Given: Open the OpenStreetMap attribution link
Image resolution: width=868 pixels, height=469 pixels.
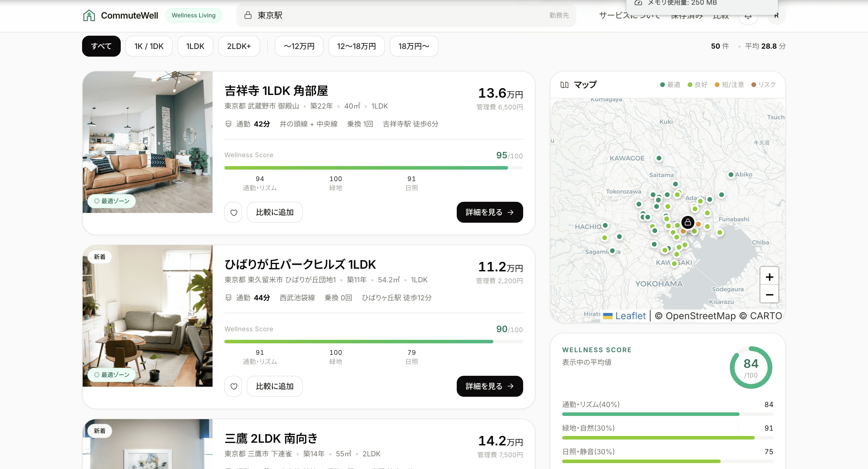Looking at the screenshot, I should [700, 316].
